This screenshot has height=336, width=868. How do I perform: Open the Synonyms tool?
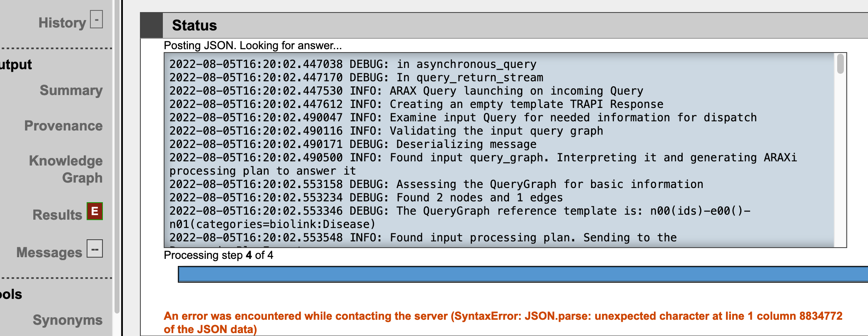67,320
